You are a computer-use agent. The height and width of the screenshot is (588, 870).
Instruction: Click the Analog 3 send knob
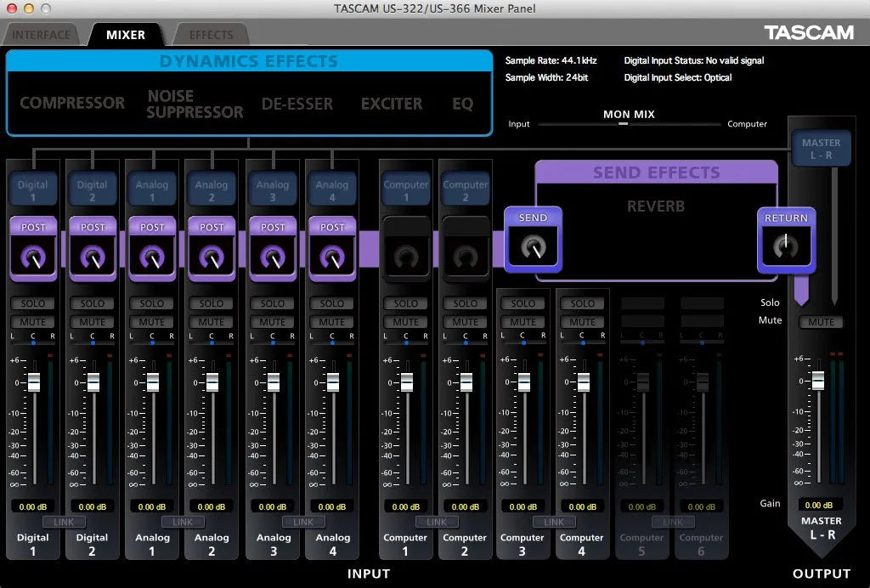click(273, 256)
